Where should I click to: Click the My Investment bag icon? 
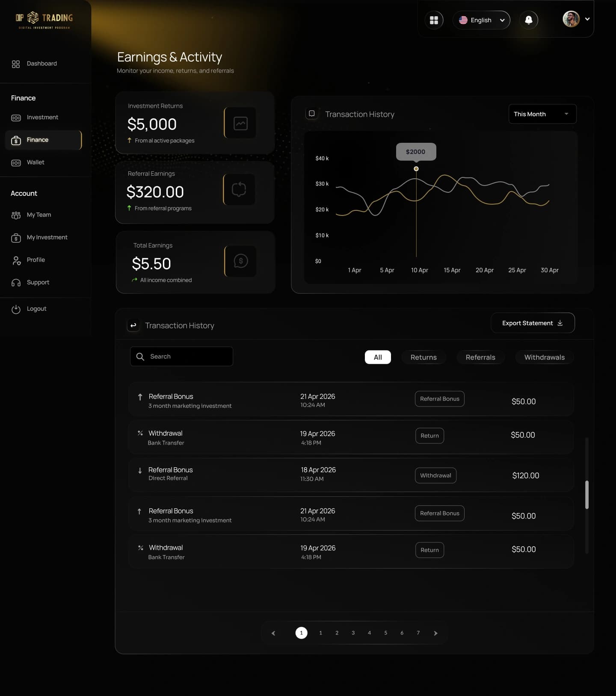pos(16,238)
